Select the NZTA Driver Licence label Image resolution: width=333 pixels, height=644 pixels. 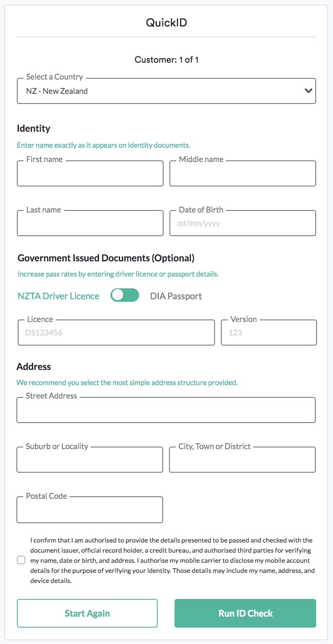point(59,296)
